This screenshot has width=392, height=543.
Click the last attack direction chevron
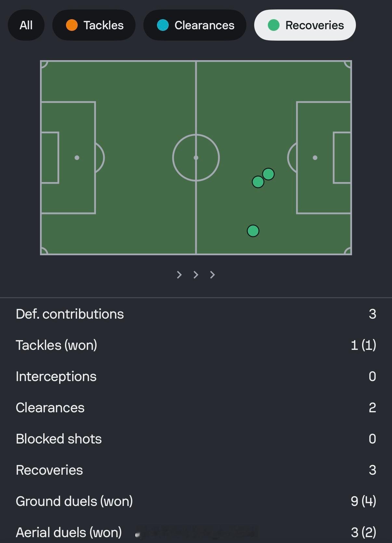212,275
